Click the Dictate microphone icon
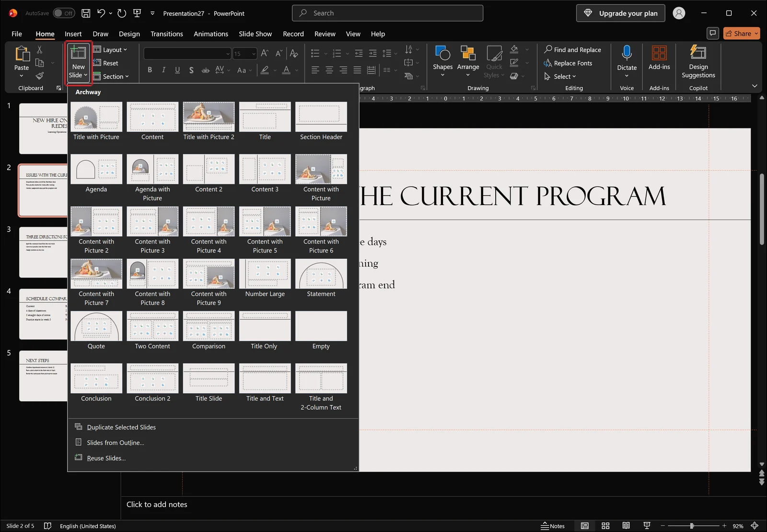Viewport: 767px width, 532px height. [627, 53]
